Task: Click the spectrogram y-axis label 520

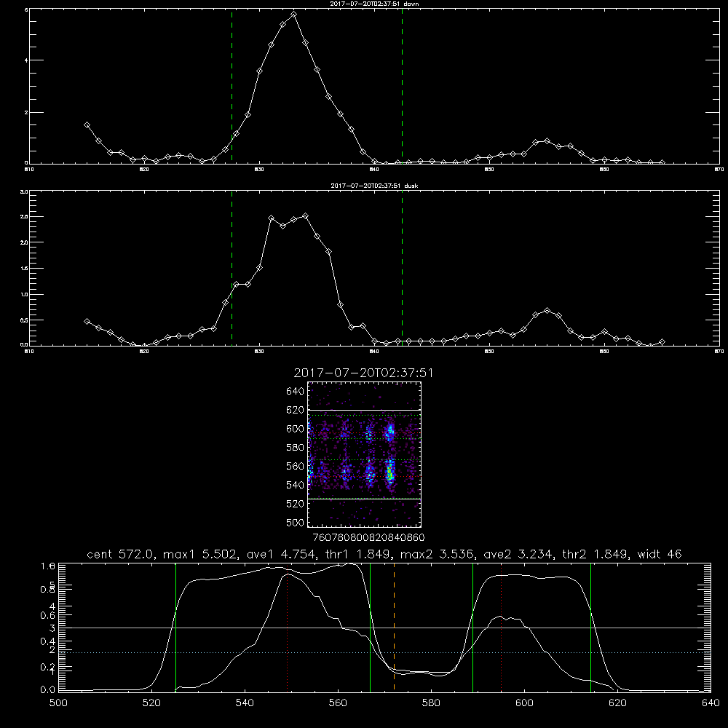Action: 296,504
